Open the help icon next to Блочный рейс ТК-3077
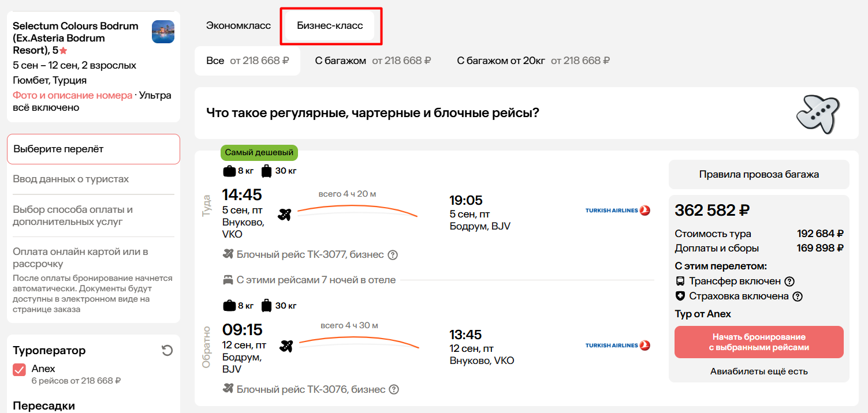Screen dimensions: 868x413 pos(393,254)
